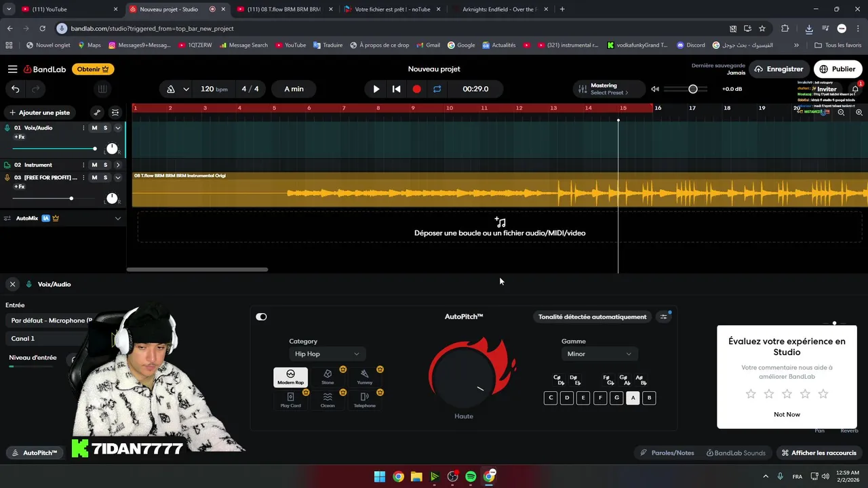This screenshot has width=868, height=488.
Task: Toggle the AutoPitch on/off switch
Action: (x=261, y=317)
